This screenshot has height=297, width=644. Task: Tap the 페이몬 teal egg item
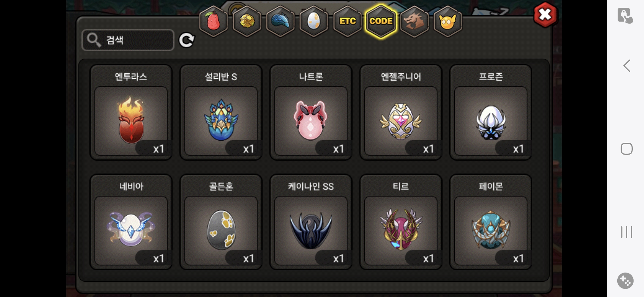(491, 222)
